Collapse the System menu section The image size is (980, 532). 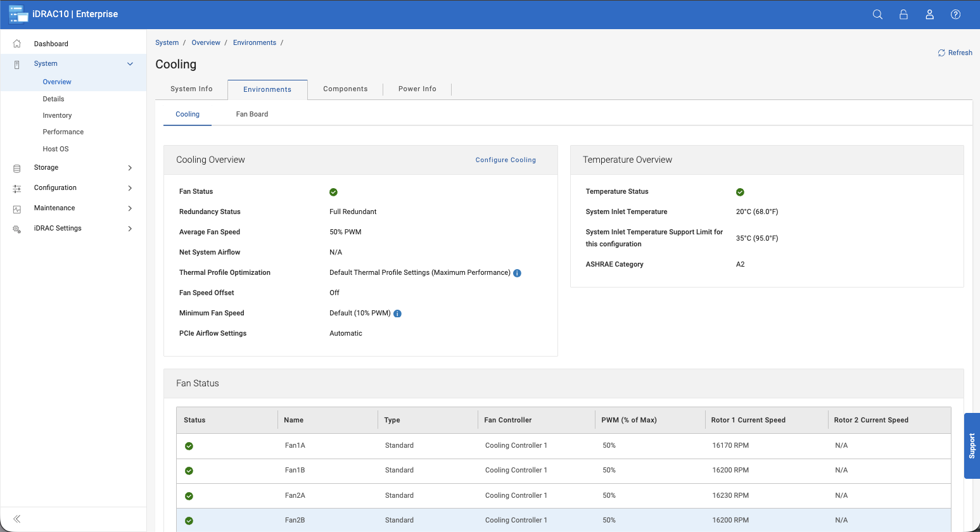coord(130,64)
